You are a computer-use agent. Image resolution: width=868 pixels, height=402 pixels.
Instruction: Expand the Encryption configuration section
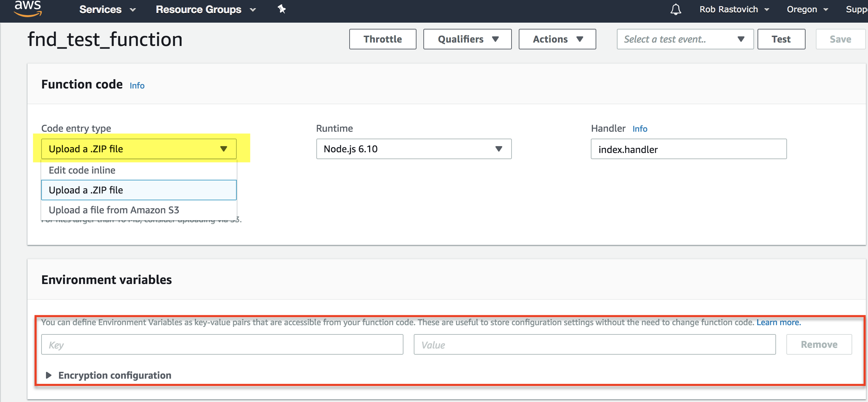coord(108,375)
